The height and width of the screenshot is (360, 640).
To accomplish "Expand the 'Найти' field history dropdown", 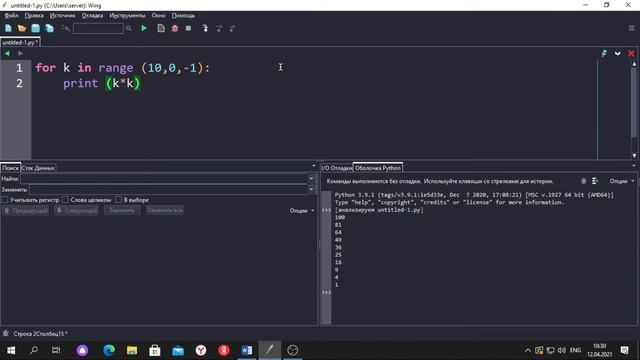I will 311,178.
